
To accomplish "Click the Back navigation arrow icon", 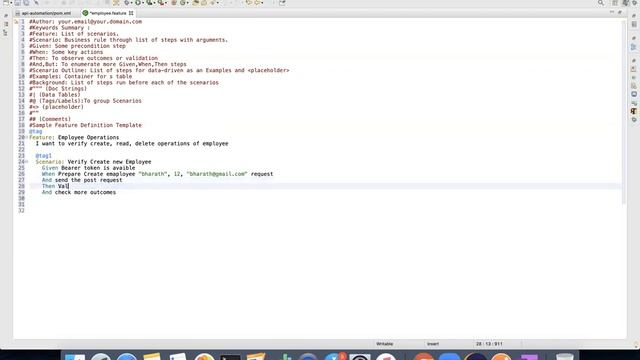I will pyautogui.click(x=249, y=2).
